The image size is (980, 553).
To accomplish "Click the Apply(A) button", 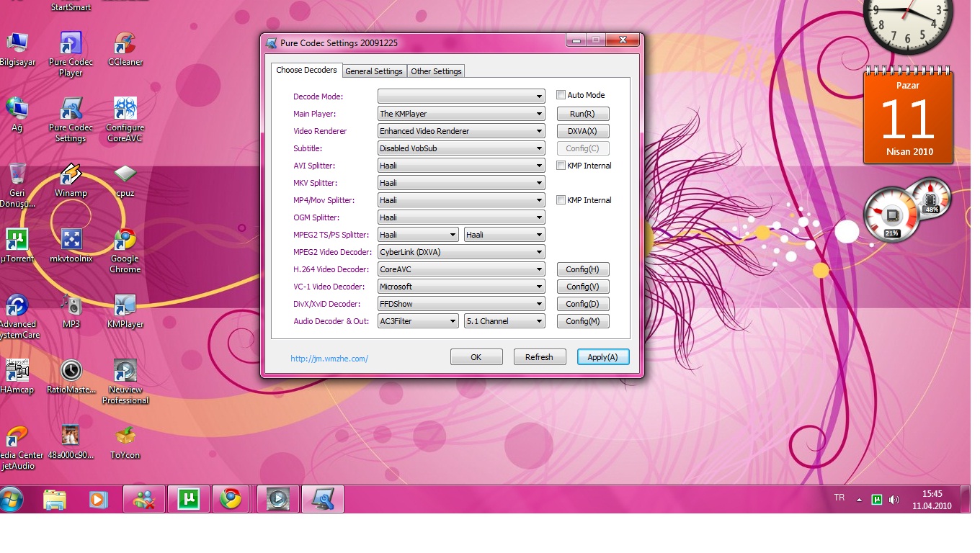I will (603, 357).
